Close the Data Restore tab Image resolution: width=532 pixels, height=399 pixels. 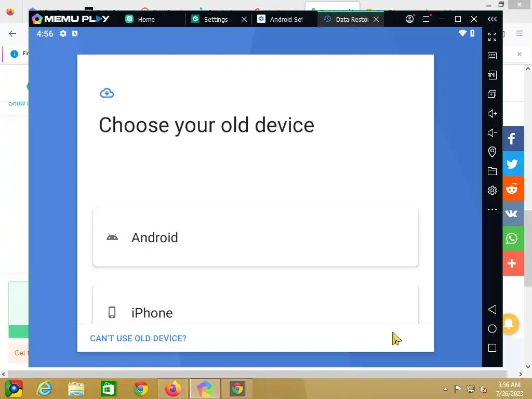tap(376, 19)
